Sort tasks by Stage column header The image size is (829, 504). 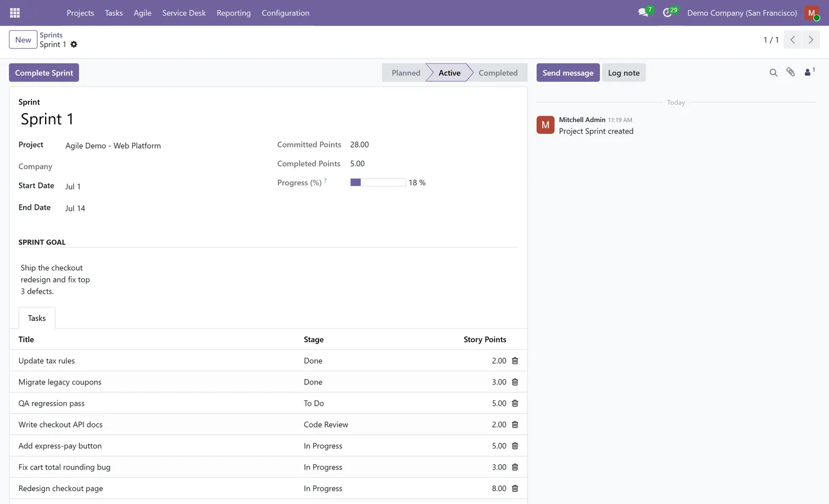pos(313,339)
